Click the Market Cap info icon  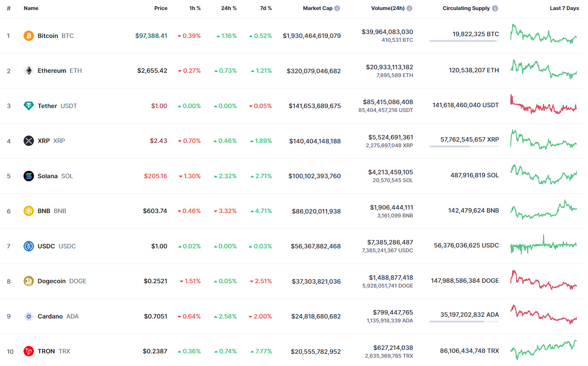tap(337, 8)
